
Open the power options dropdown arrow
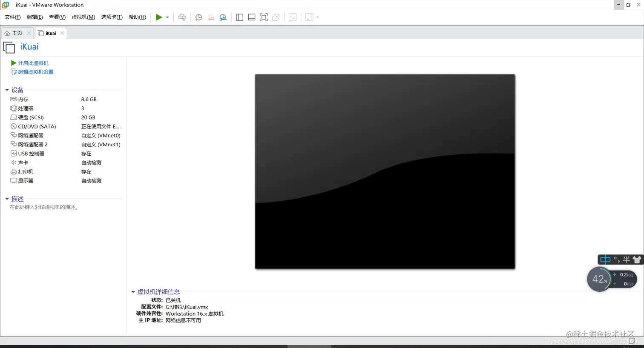click(x=167, y=17)
